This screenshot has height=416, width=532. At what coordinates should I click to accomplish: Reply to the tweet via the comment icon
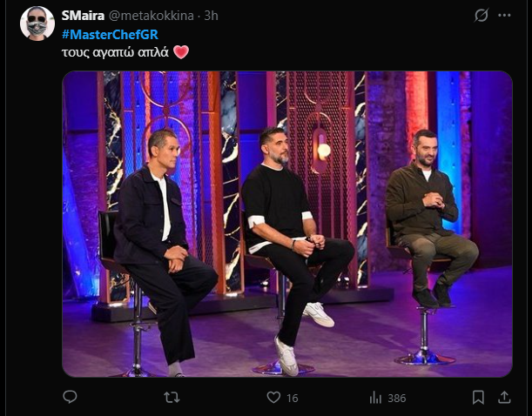[x=71, y=397]
